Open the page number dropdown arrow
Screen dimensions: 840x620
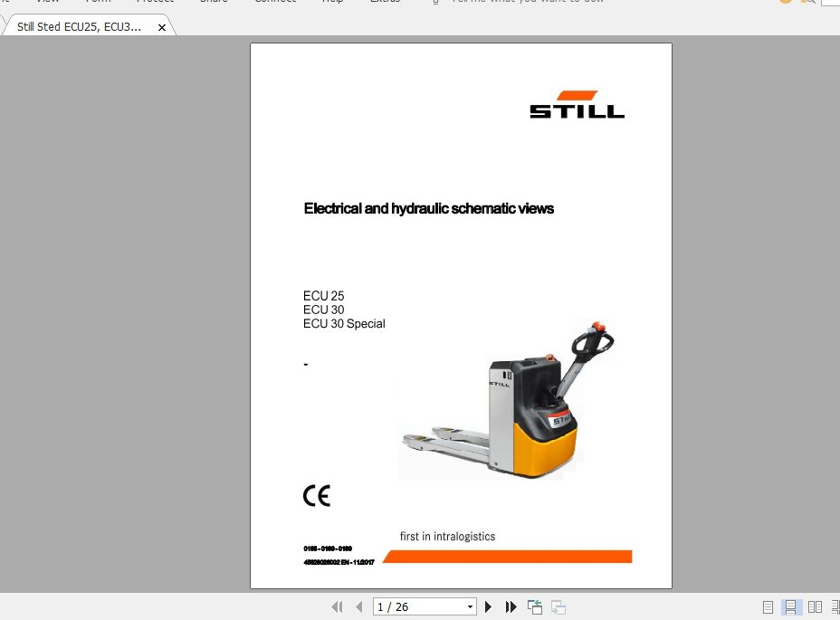470,606
